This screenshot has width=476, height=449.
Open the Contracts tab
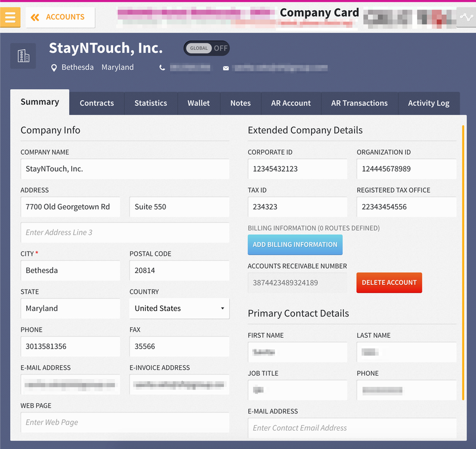97,103
